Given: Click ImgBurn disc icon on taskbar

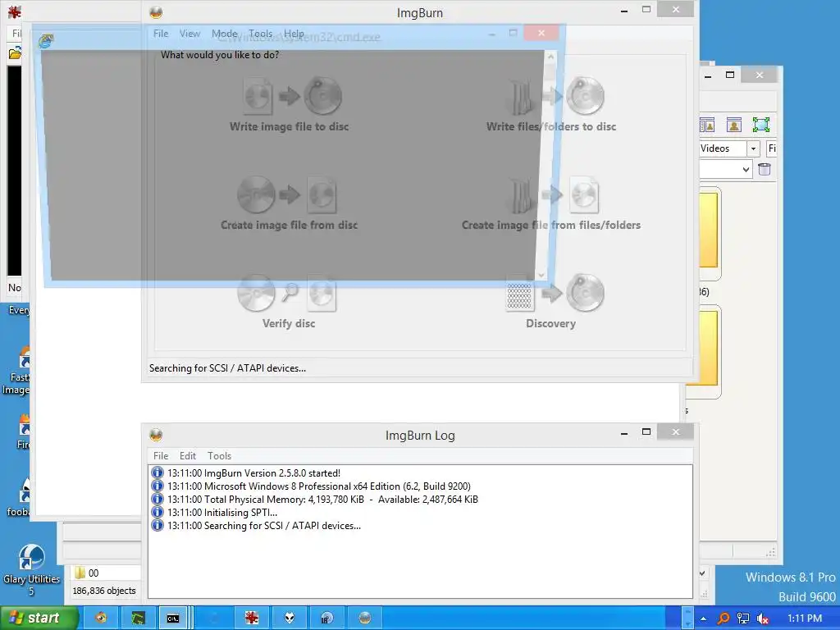Looking at the screenshot, I should 365,618.
